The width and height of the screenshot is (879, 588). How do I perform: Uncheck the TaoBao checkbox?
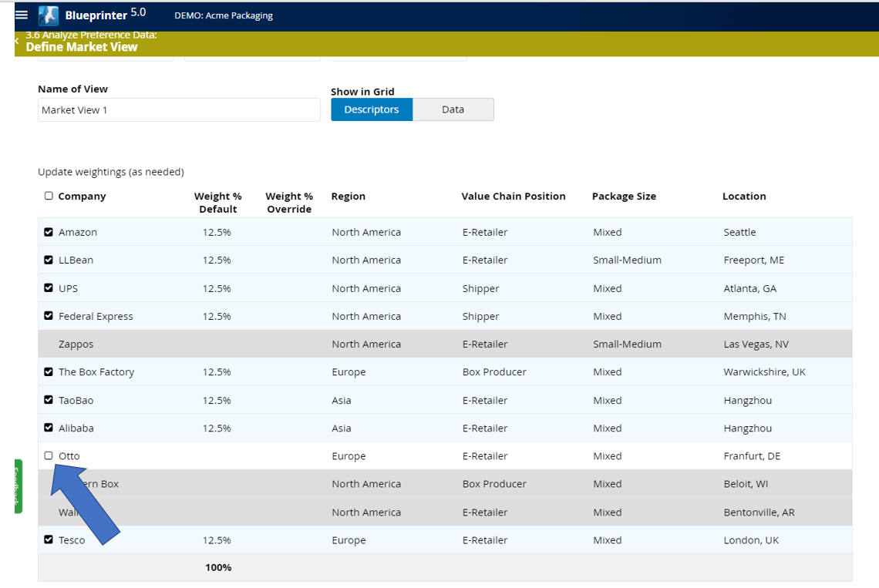coord(49,400)
